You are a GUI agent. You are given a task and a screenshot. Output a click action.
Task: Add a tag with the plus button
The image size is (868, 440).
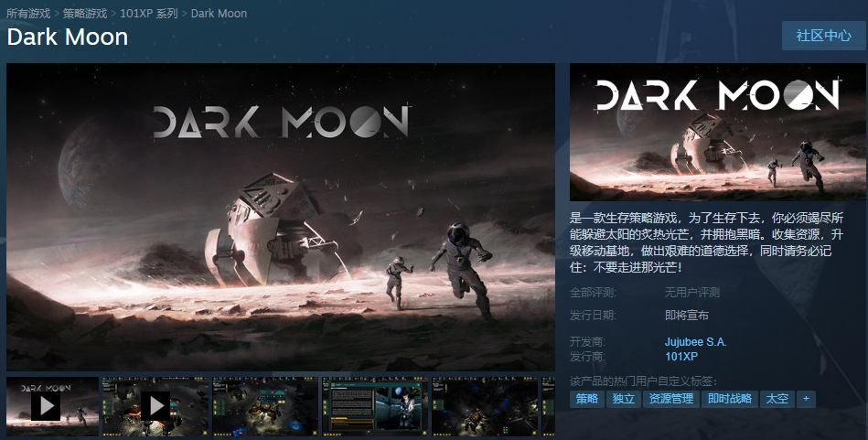[x=806, y=399]
